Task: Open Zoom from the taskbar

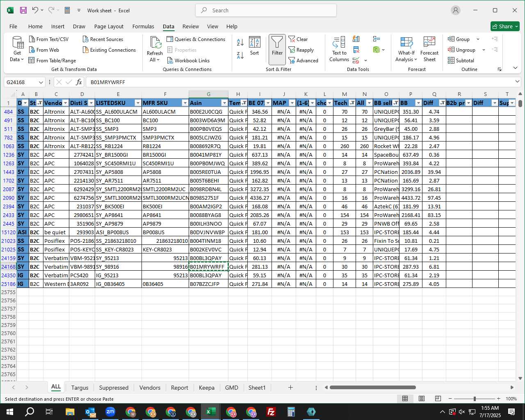Action: point(110,412)
